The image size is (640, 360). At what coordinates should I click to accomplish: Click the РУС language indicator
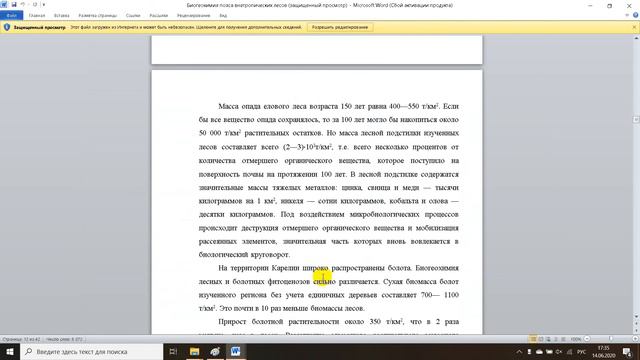(x=582, y=352)
